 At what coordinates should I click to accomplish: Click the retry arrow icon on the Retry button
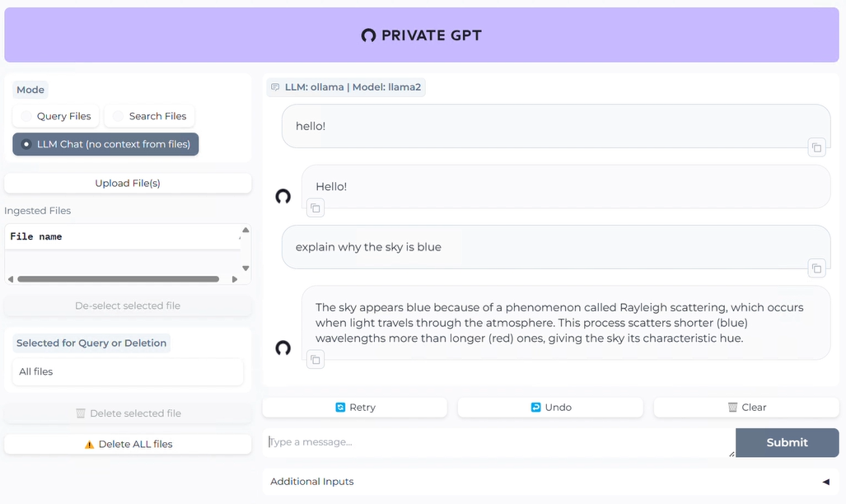pos(340,407)
